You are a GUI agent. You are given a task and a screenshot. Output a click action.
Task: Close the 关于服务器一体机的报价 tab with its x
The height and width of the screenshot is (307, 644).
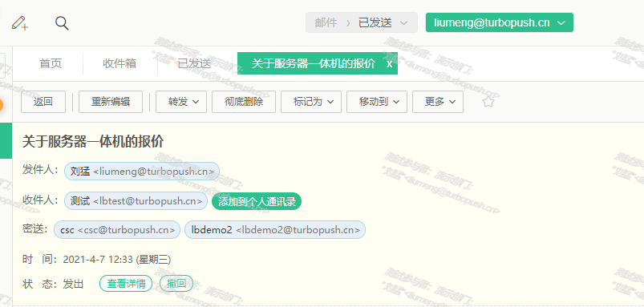[389, 64]
